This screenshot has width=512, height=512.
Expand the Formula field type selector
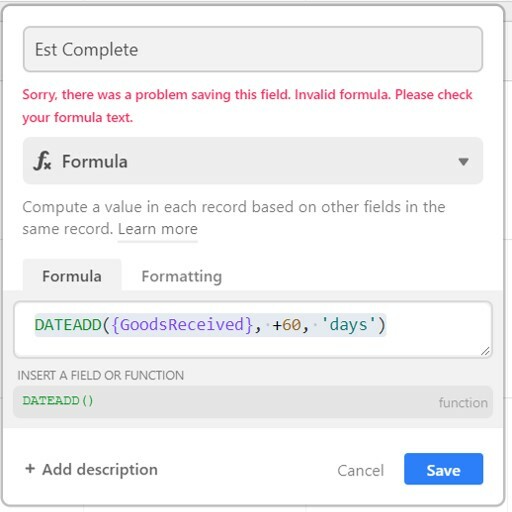point(253,161)
